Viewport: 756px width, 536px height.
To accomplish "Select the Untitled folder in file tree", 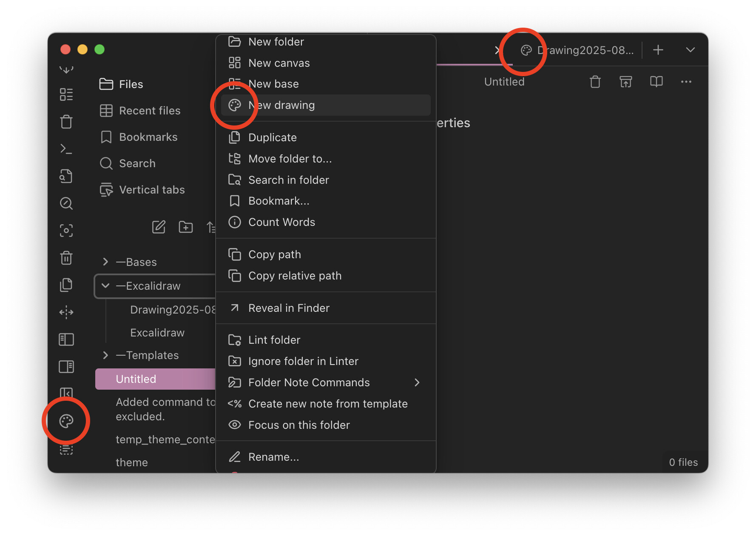I will point(136,379).
